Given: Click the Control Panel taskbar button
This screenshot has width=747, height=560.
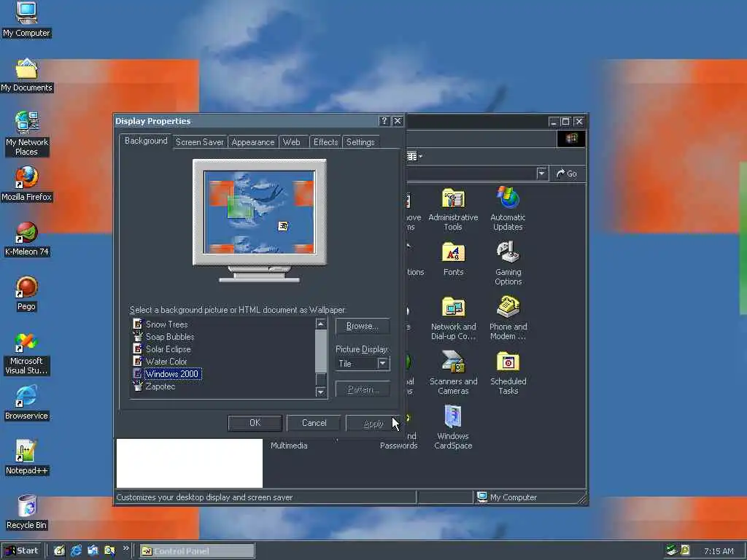Looking at the screenshot, I should (x=197, y=551).
